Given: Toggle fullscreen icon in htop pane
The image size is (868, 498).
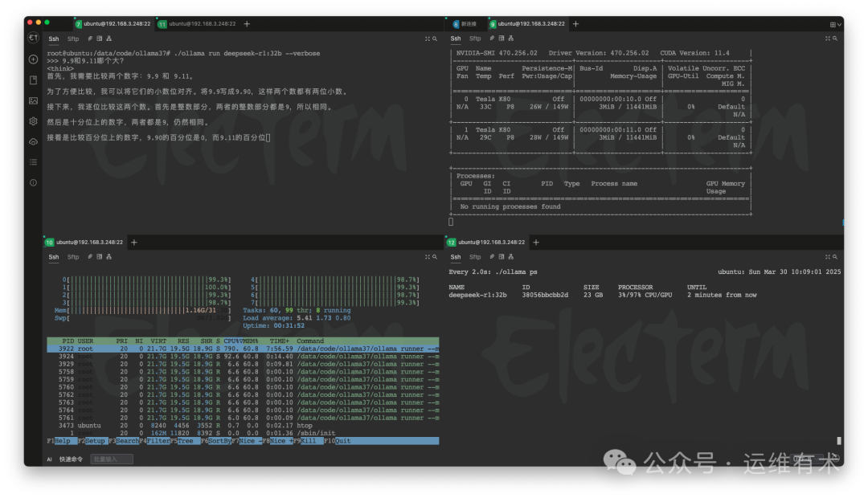Looking at the screenshot, I should [428, 257].
